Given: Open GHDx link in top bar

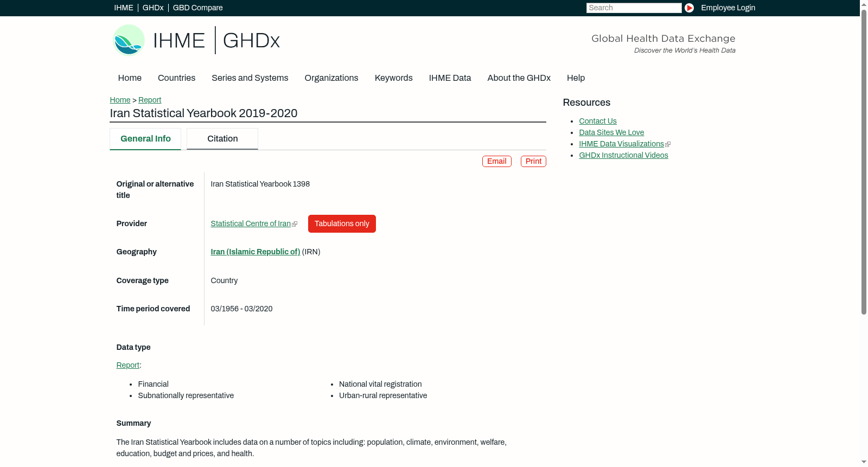Looking at the screenshot, I should click(x=153, y=8).
